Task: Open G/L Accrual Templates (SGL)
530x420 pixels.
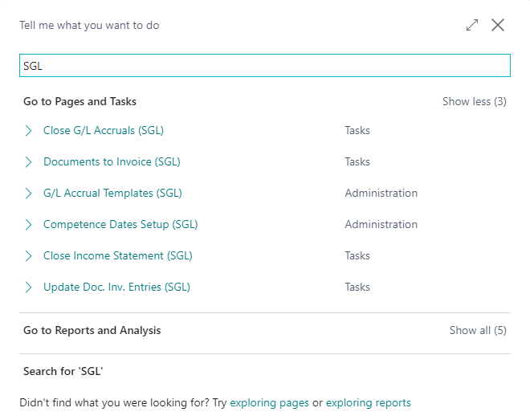Action: click(112, 193)
